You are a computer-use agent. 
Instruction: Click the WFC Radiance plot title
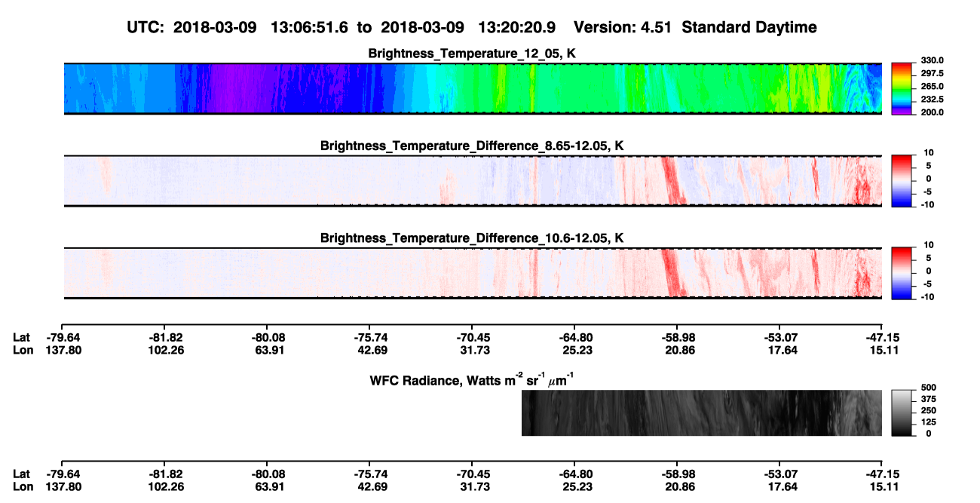(472, 379)
